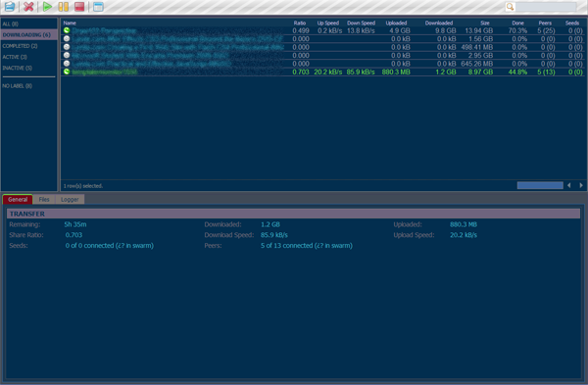Sort by the Peers column header
The width and height of the screenshot is (588, 385).
tap(545, 23)
